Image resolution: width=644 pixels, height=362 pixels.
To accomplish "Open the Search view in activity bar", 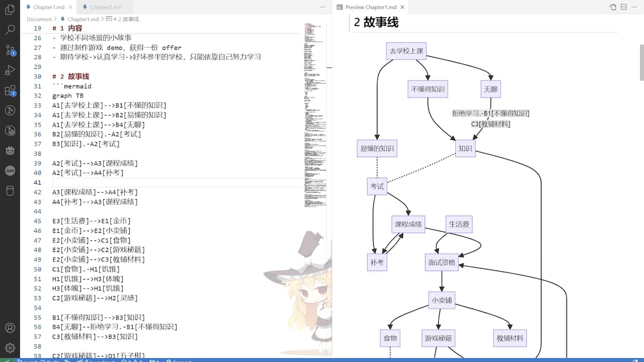I will pos(10,30).
